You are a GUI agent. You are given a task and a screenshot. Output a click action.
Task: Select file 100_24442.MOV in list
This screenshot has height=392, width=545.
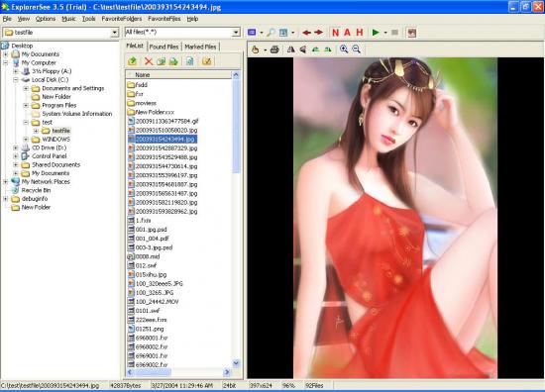(x=157, y=302)
